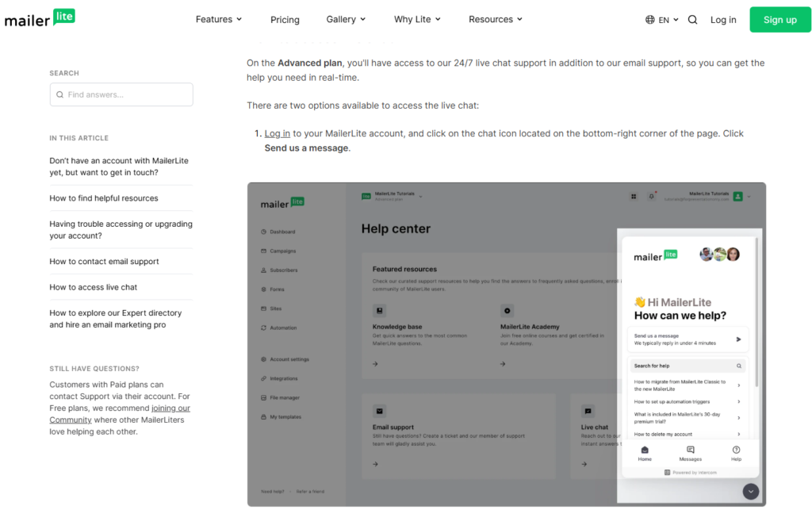Screen dimensions: 812x525
Task: Click the chat widget scrollbar
Action: click(756, 312)
